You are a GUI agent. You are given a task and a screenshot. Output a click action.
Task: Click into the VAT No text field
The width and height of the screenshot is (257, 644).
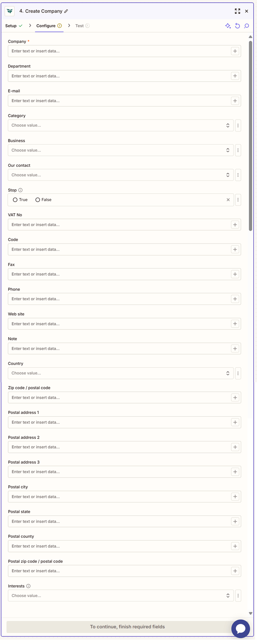pos(119,225)
